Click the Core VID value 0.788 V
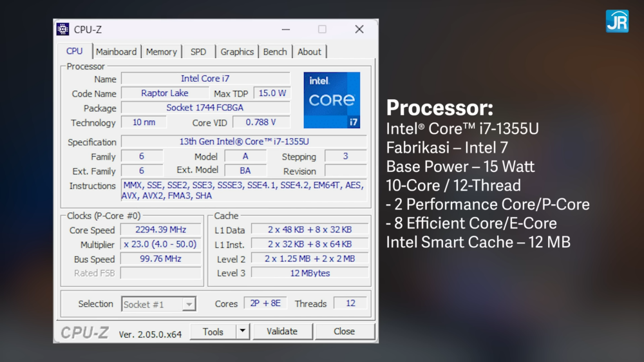 click(261, 122)
